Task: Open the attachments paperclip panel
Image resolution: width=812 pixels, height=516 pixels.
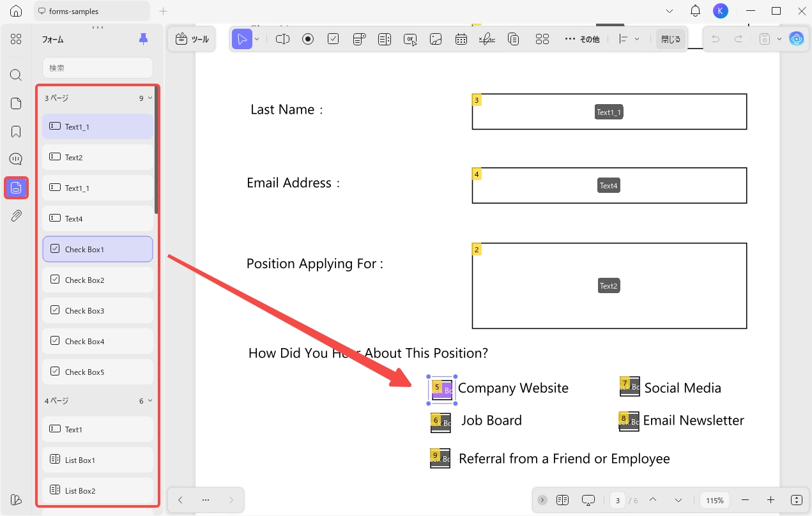Action: pos(16,216)
